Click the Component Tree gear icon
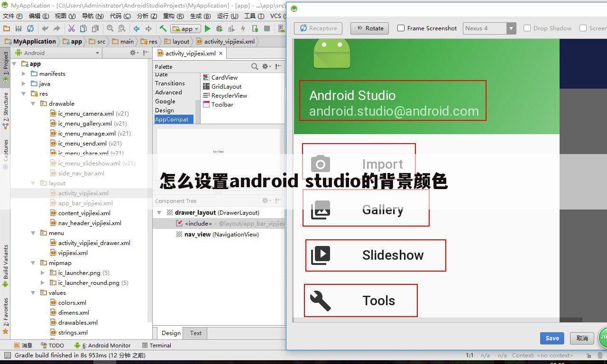 pos(267,200)
